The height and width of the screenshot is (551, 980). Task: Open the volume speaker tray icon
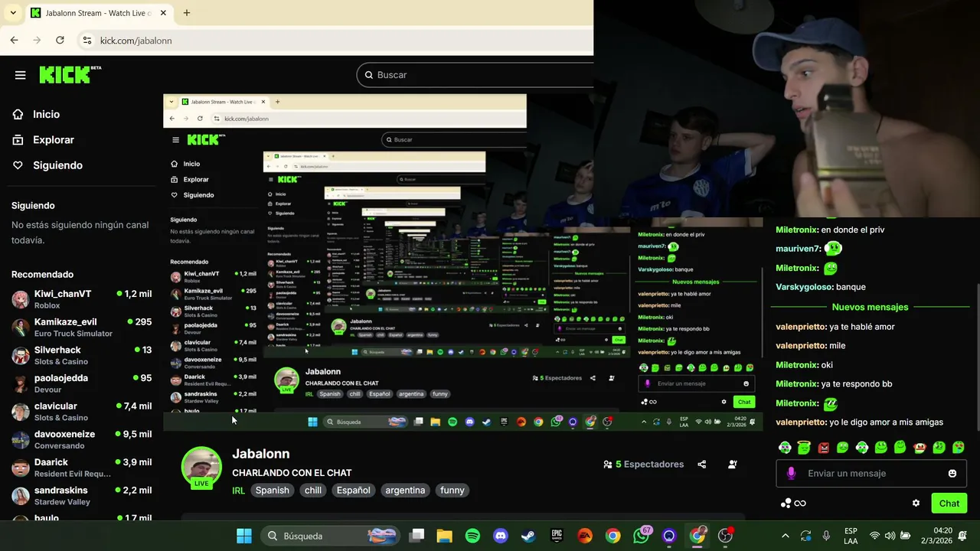tap(890, 536)
